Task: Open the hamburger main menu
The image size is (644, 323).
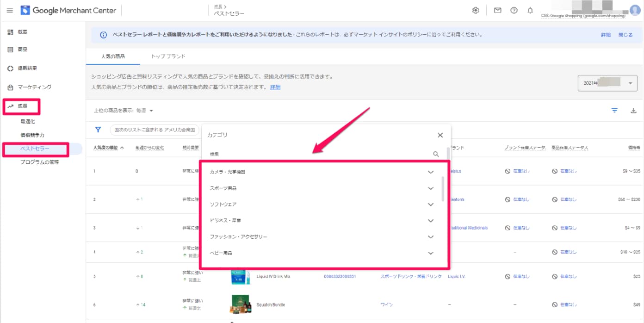Action: click(10, 10)
